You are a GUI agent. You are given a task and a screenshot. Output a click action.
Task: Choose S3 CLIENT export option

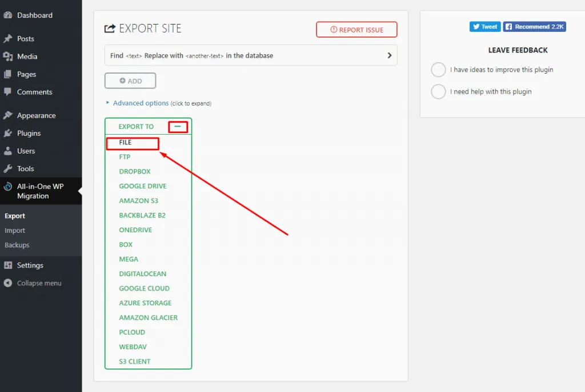135,361
